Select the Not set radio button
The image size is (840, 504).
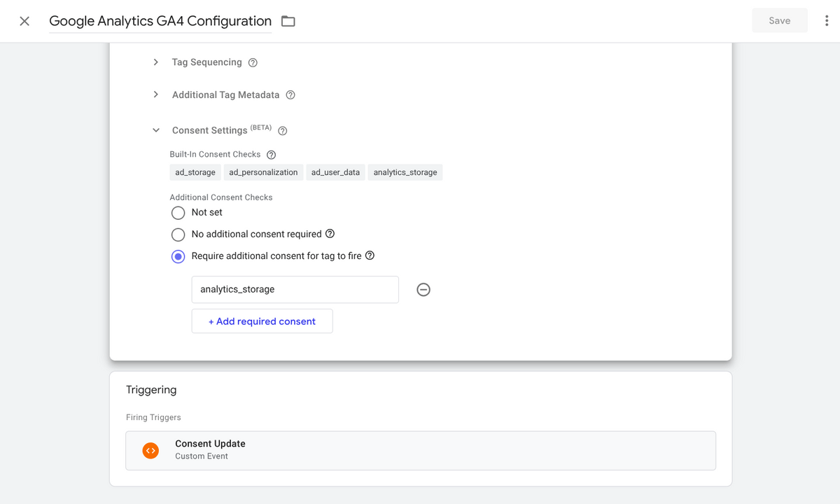coord(178,213)
